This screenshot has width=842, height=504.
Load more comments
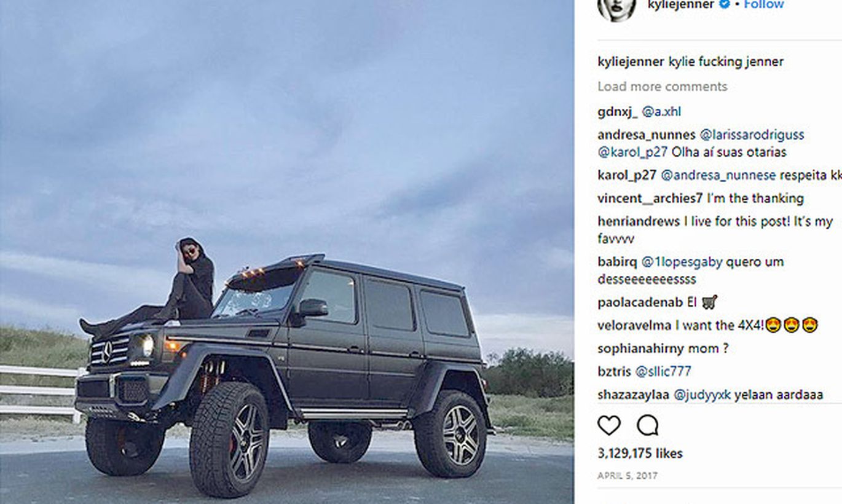tap(662, 87)
